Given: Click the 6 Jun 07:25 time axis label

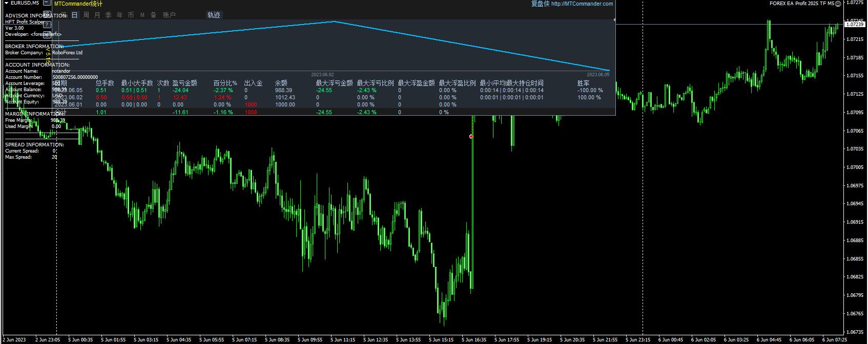Looking at the screenshot, I should click(x=835, y=340).
